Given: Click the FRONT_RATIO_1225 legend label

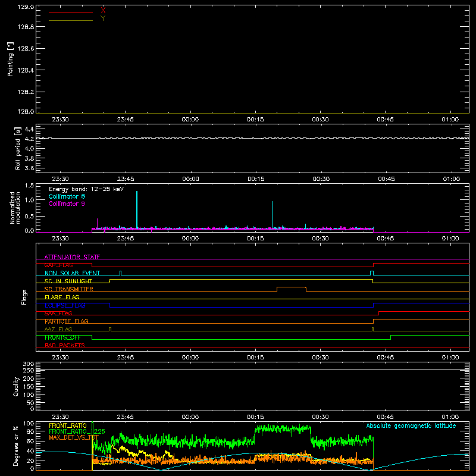Looking at the screenshot, I should click(77, 431).
